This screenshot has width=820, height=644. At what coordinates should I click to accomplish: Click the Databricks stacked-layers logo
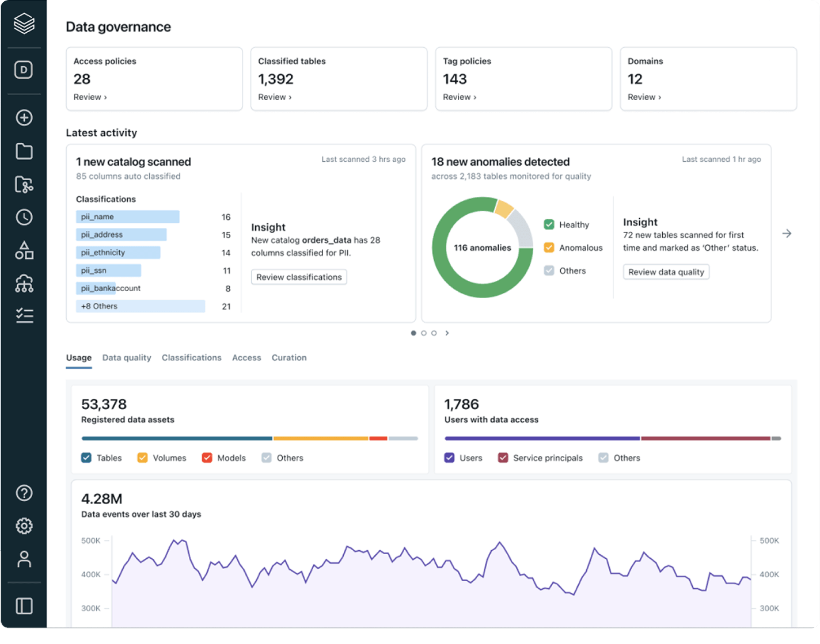point(24,24)
